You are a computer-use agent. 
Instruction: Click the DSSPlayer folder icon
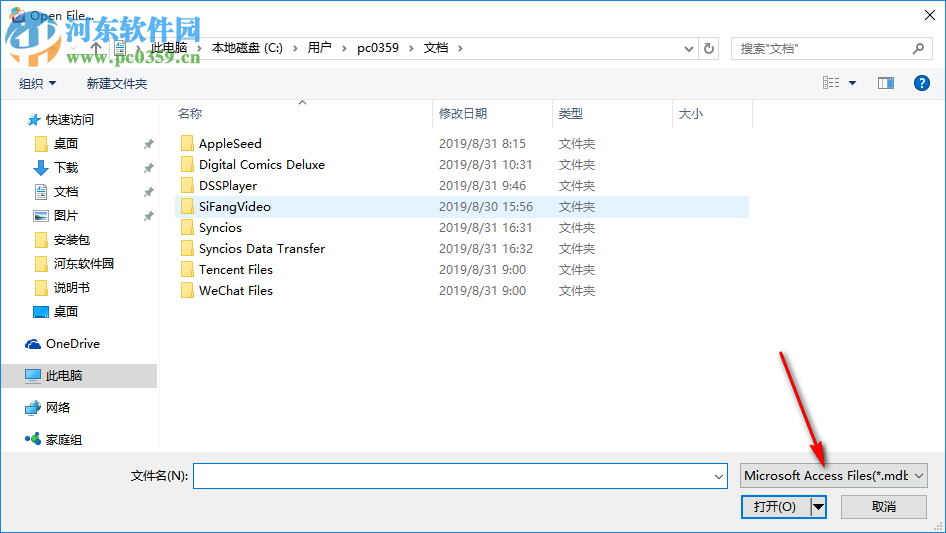[x=187, y=186]
